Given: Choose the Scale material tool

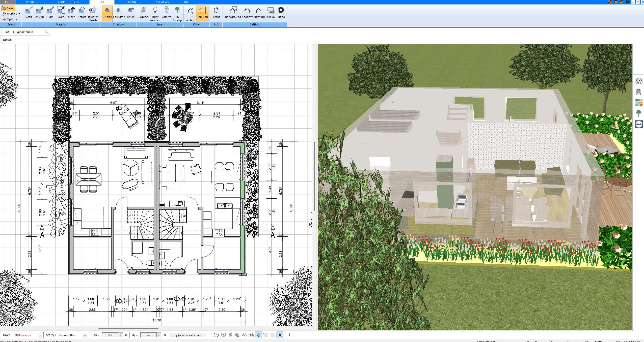Looking at the screenshot, I should tap(61, 13).
